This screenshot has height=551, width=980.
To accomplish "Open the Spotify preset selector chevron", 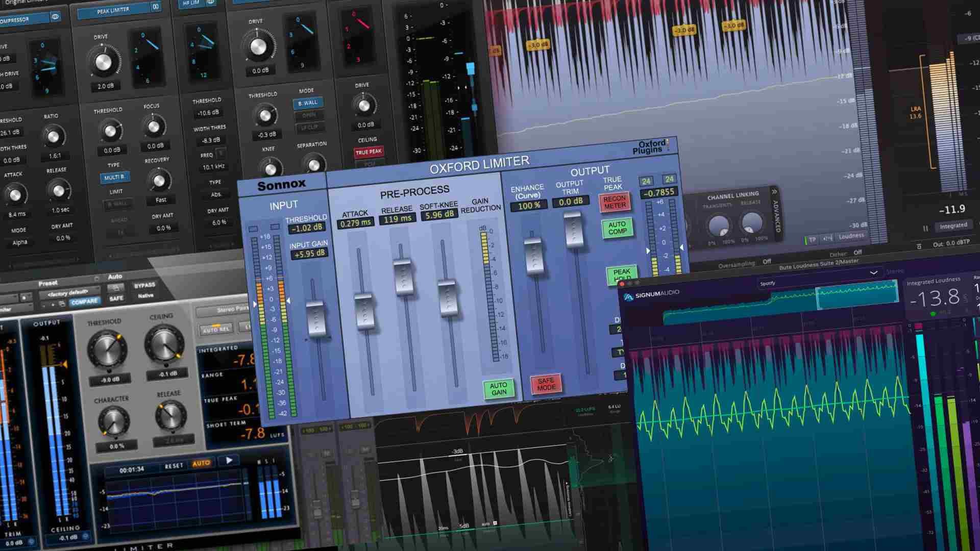I will point(874,272).
